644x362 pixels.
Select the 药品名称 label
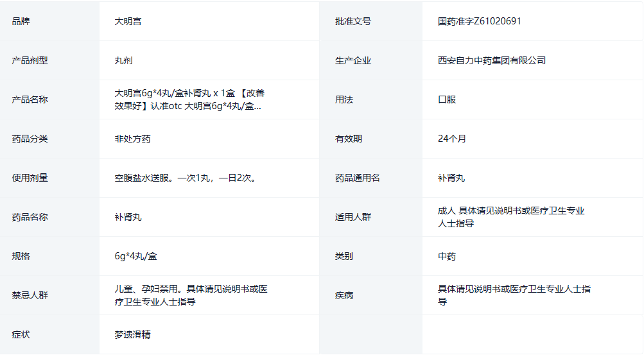(30, 217)
